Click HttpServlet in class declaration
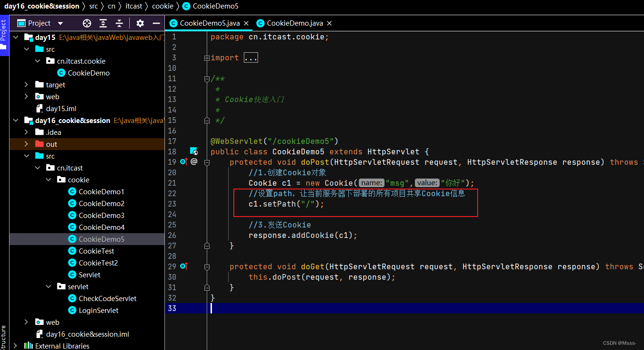The image size is (644, 350). [x=394, y=151]
